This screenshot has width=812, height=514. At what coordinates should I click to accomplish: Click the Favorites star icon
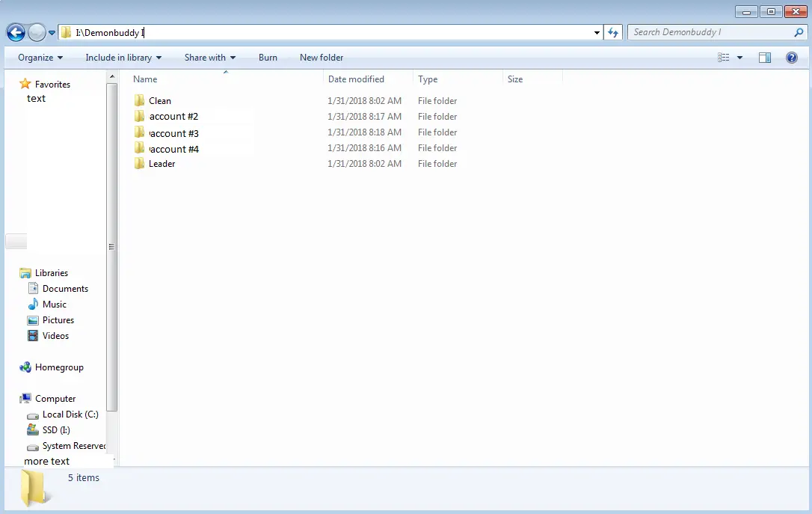(25, 84)
